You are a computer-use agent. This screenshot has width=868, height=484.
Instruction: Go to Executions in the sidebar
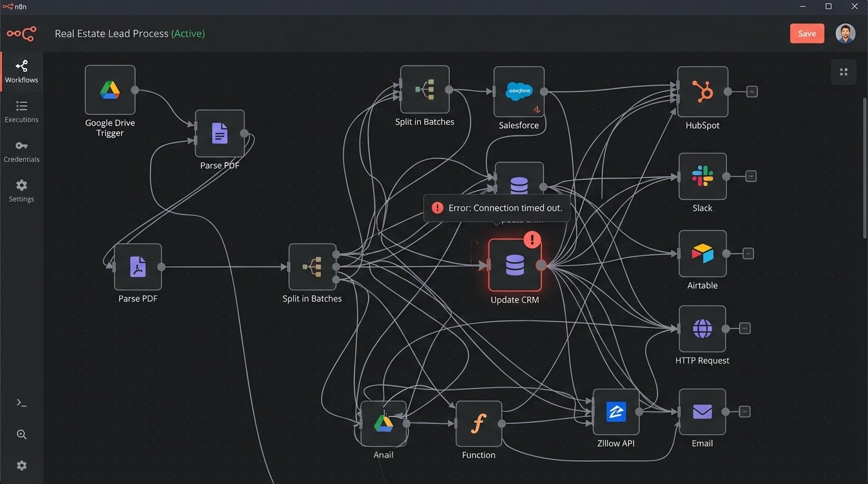point(21,112)
